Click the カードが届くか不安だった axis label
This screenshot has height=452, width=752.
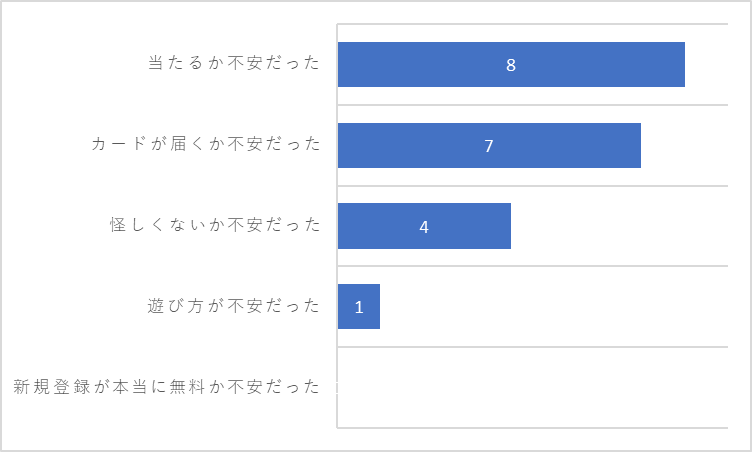206,143
